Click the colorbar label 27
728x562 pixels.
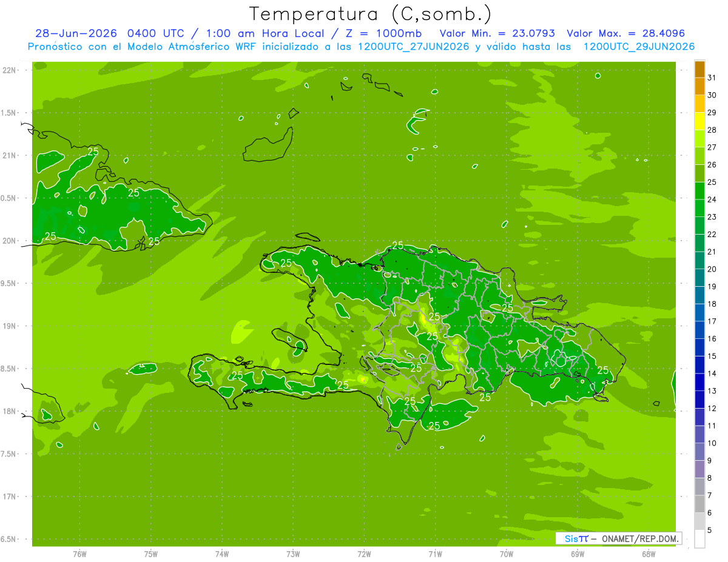click(712, 147)
